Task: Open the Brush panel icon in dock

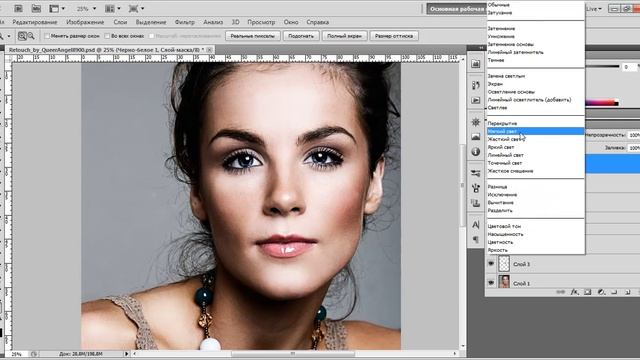Action: tap(476, 188)
